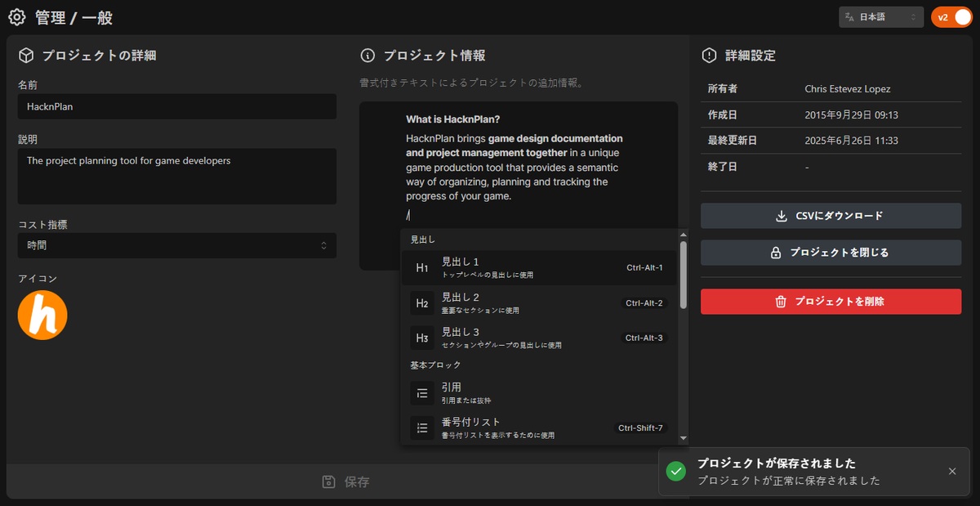The image size is (980, 506).
Task: Click the 保存 button at the bottom
Action: click(x=346, y=481)
